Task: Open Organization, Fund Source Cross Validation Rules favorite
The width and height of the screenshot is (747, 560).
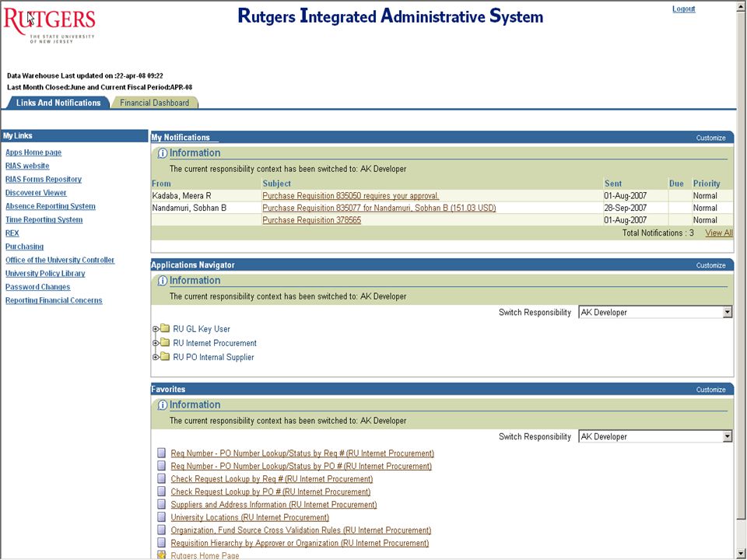Action: click(x=301, y=530)
